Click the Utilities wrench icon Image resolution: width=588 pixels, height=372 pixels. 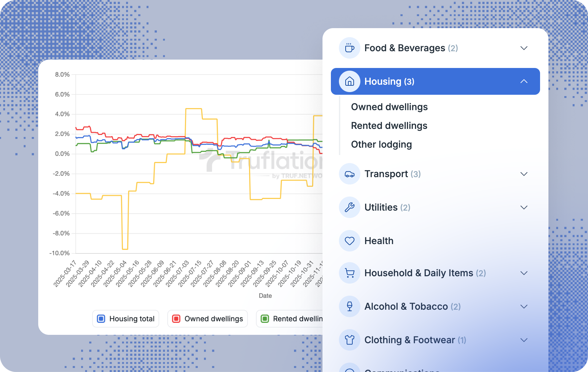point(349,207)
